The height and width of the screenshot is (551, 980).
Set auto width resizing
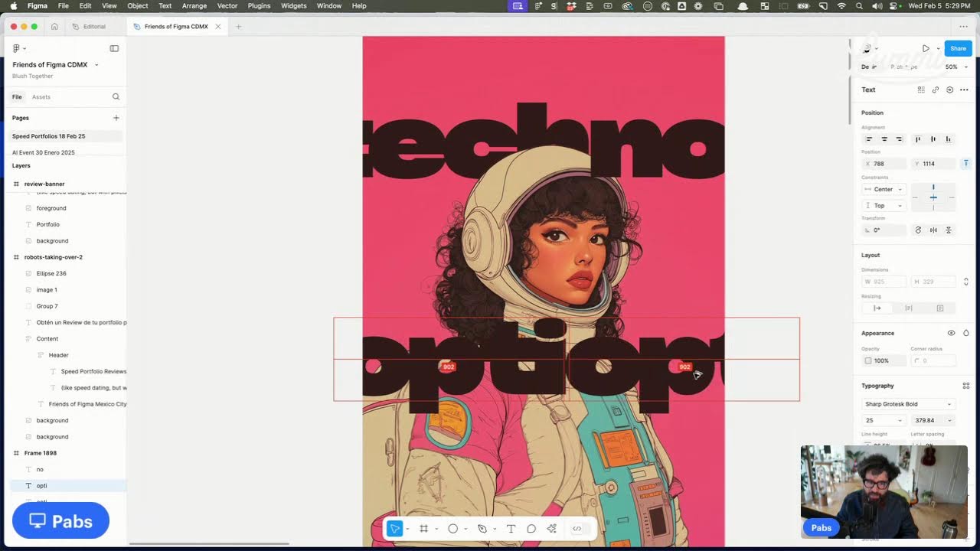(877, 308)
